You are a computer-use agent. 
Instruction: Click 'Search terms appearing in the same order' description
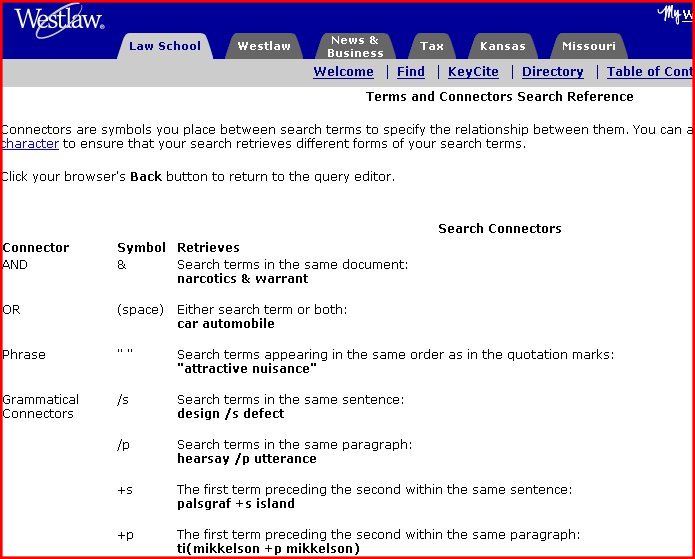(x=396, y=355)
